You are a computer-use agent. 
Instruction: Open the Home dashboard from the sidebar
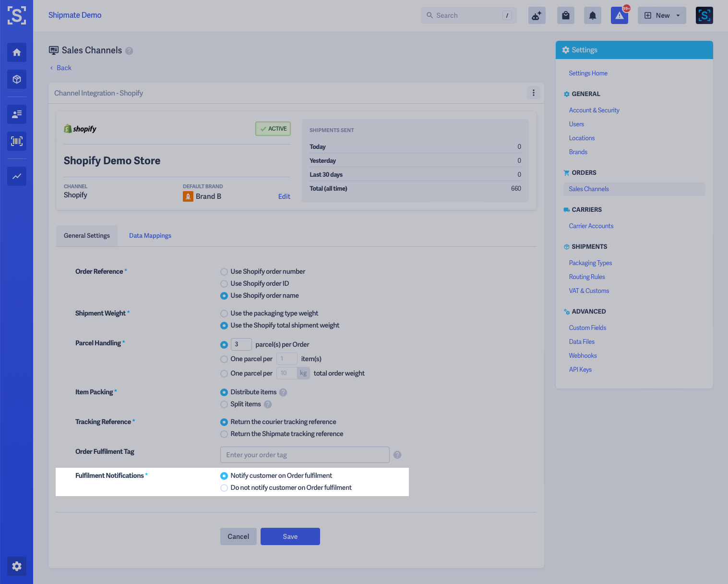tap(17, 52)
